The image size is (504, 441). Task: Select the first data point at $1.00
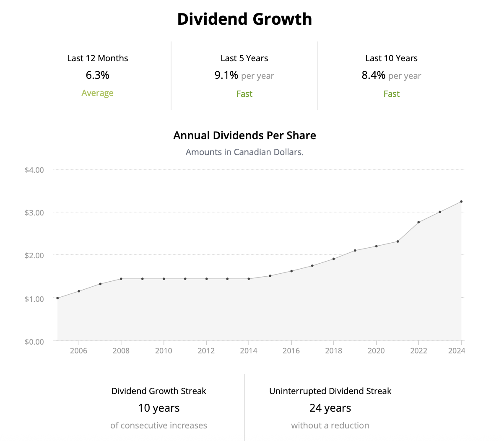click(57, 298)
